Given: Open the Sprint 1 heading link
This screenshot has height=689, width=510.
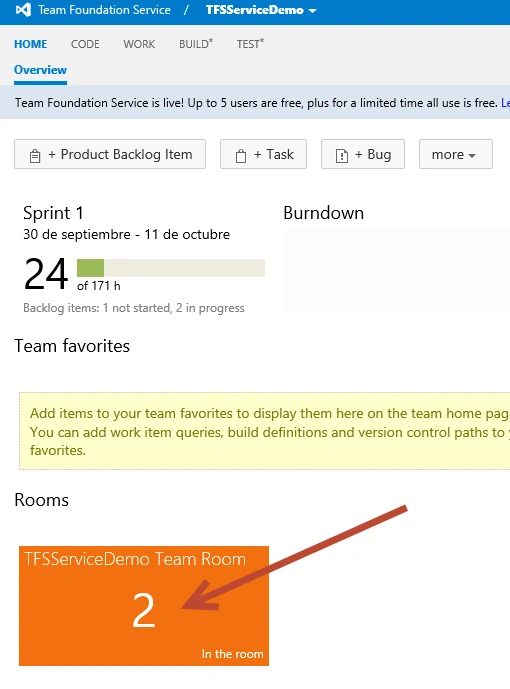Looking at the screenshot, I should pos(53,213).
